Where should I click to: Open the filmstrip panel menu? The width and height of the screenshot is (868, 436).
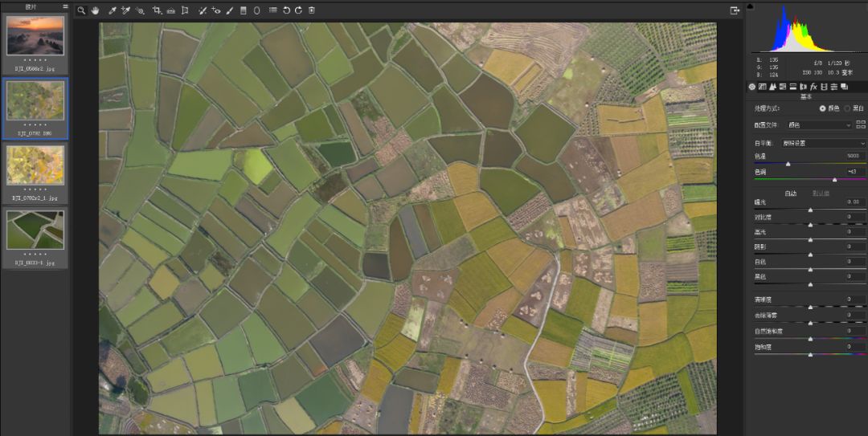click(65, 6)
